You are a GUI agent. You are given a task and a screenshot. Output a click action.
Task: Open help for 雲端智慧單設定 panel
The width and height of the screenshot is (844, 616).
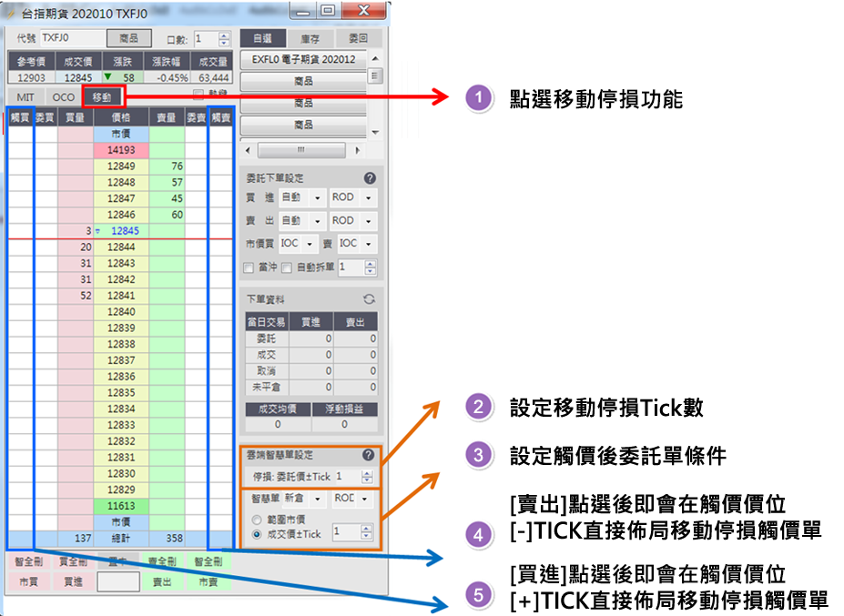pyautogui.click(x=368, y=455)
